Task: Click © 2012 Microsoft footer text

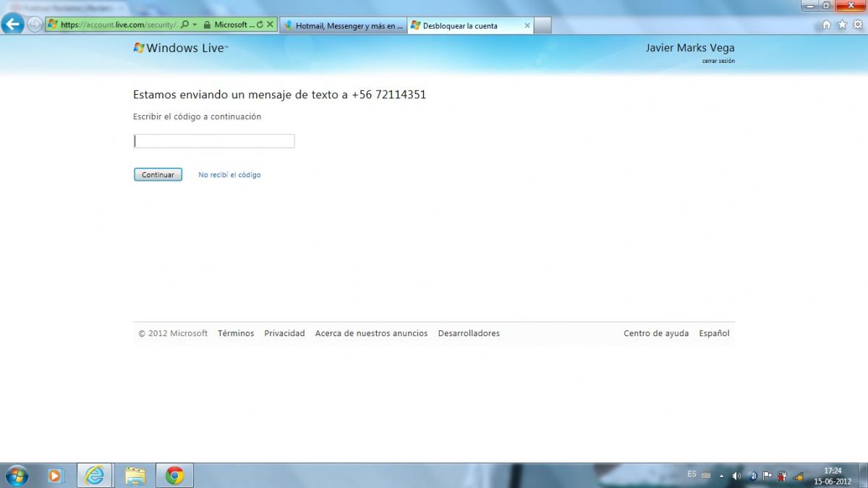Action: tap(173, 333)
